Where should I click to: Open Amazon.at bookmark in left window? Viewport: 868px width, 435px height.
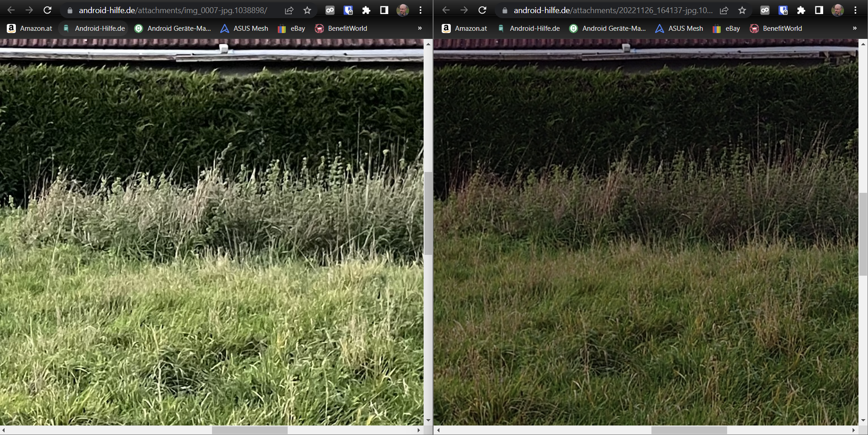click(30, 28)
